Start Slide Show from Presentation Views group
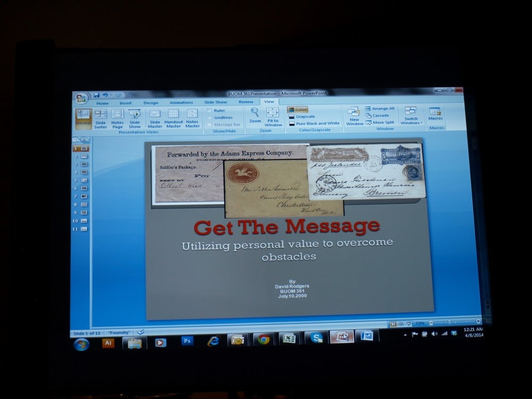This screenshot has height=399, width=532. [x=135, y=119]
